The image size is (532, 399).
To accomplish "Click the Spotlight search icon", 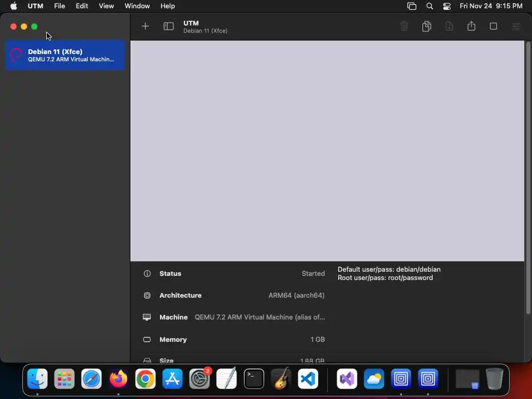I will [430, 6].
